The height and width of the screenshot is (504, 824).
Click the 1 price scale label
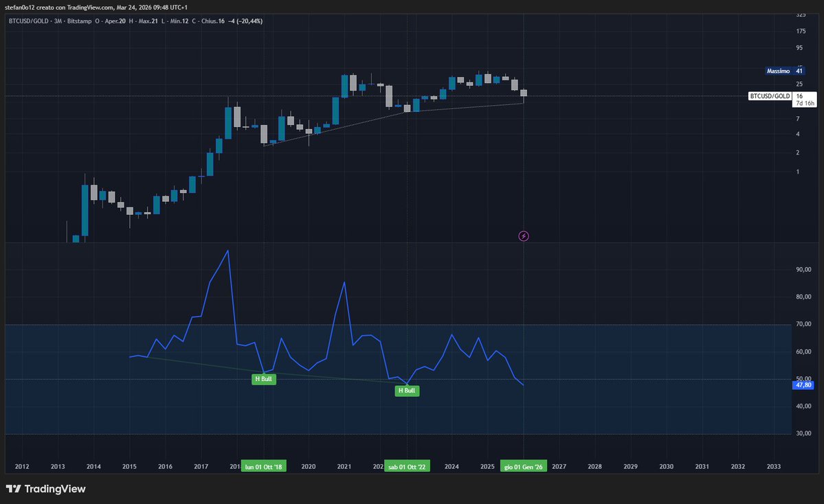click(x=798, y=172)
